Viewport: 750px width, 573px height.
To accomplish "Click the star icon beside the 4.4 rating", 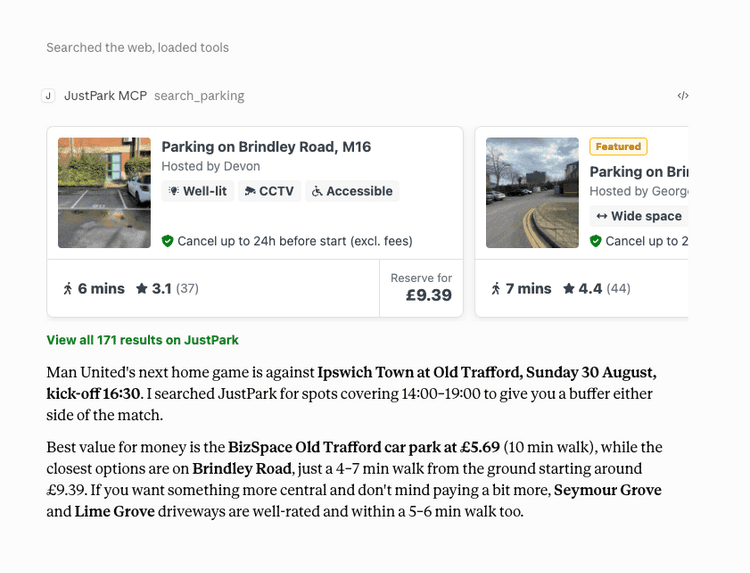I will [569, 288].
